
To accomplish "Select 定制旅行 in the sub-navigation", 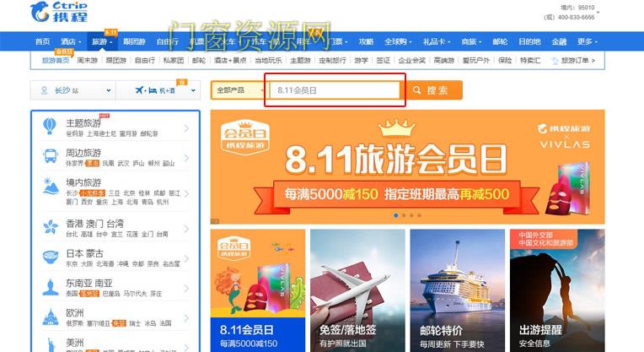I will 332,61.
